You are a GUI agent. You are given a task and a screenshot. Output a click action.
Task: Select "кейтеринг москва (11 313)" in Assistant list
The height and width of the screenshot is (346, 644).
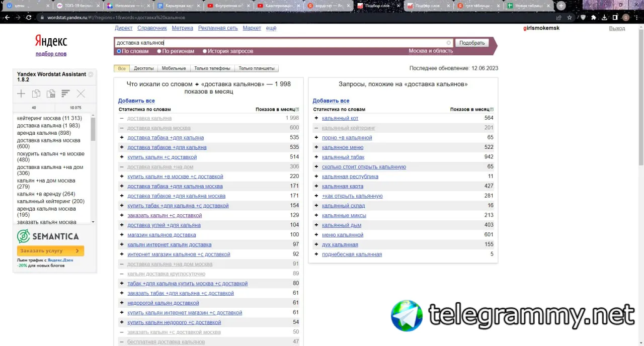pyautogui.click(x=49, y=118)
